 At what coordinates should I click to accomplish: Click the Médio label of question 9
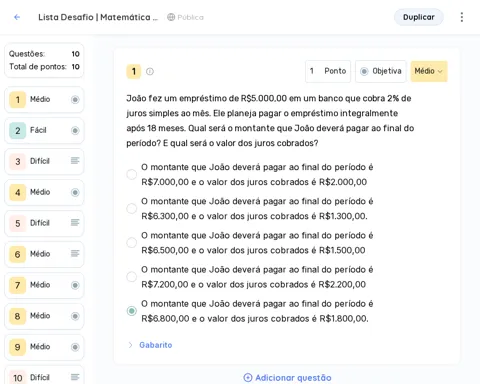tap(40, 347)
